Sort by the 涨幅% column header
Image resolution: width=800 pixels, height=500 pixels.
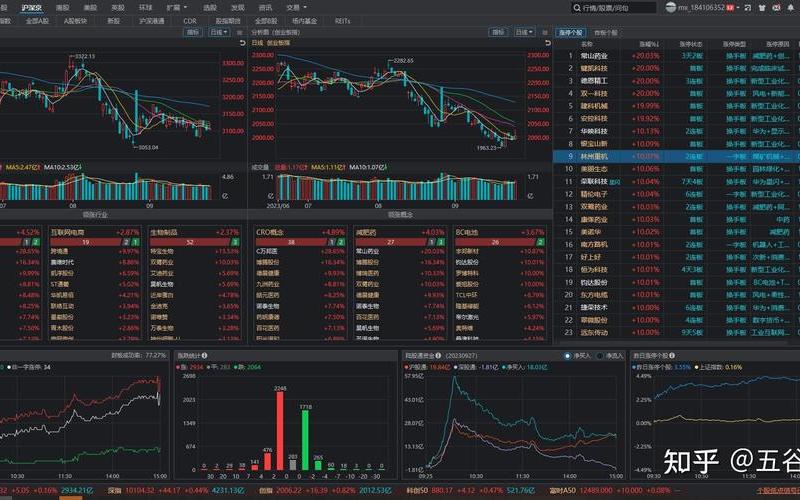tap(649, 44)
